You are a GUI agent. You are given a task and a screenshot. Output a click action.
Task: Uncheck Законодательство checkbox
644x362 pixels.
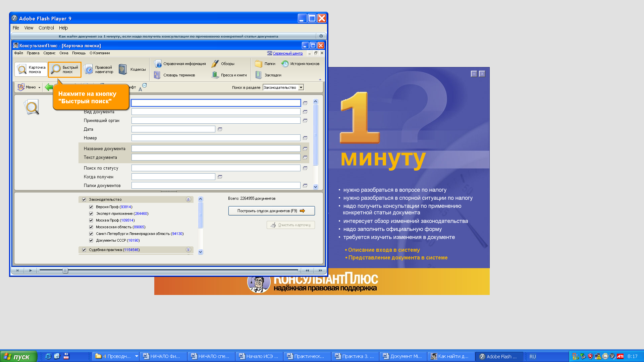tap(84, 199)
